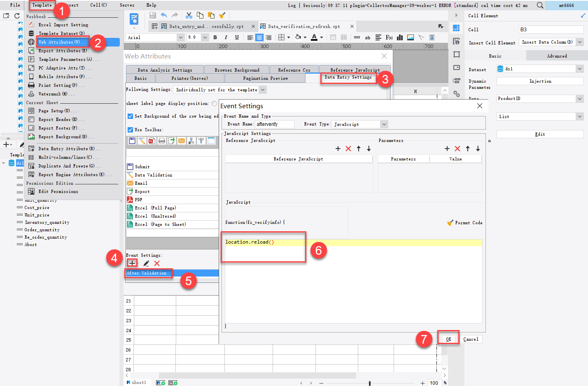
Task: Remove a parameter with the red X icon
Action: (x=457, y=149)
